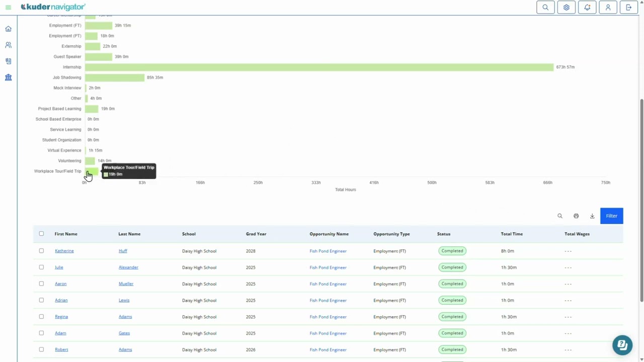
Task: Click the Job Shadowing bar in chart
Action: coord(114,77)
